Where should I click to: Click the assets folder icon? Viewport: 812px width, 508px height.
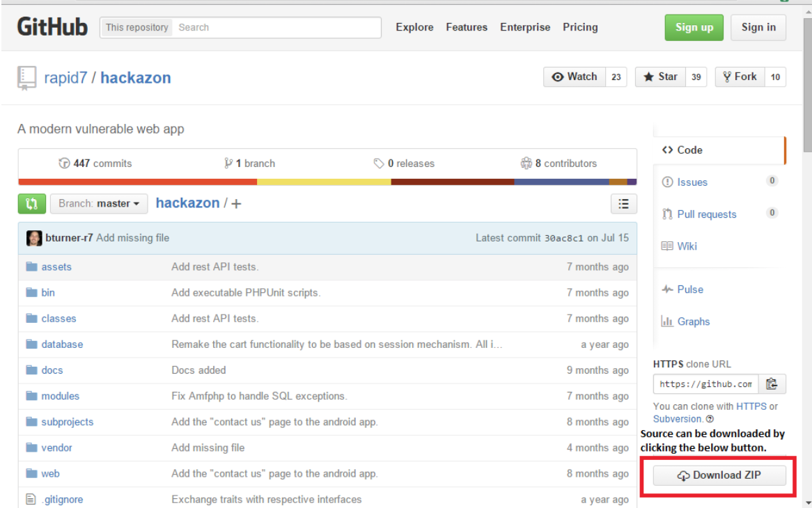click(31, 267)
